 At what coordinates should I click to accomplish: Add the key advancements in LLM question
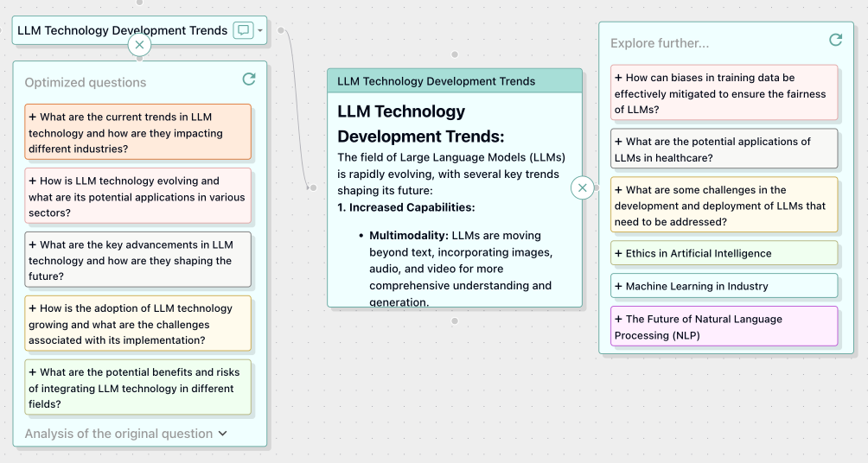point(138,260)
